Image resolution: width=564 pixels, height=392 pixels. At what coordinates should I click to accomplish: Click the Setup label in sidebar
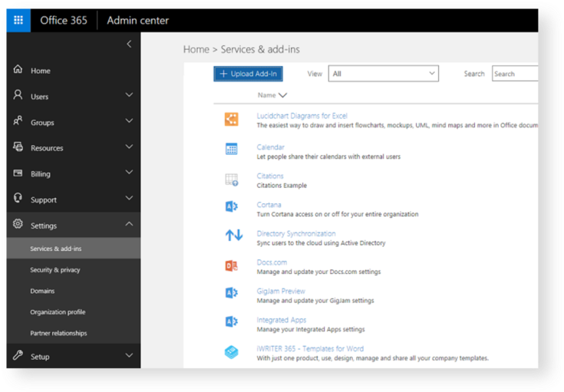tap(40, 357)
